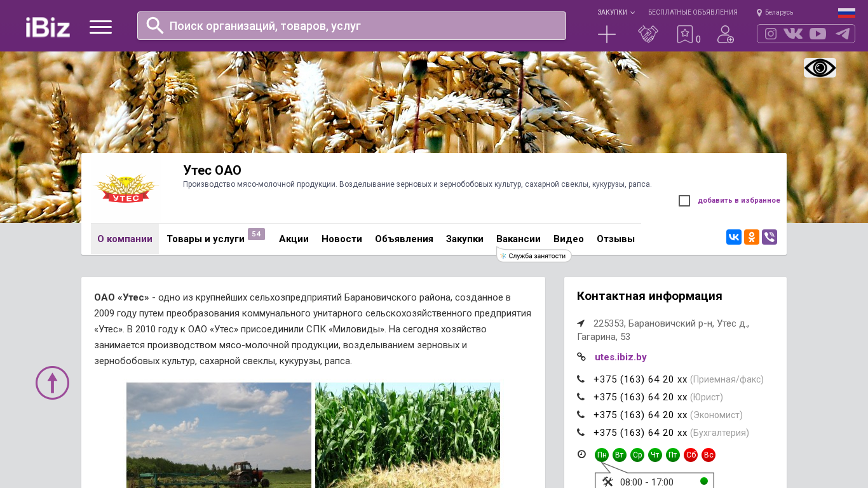Open the tractor field photo

pyautogui.click(x=219, y=435)
